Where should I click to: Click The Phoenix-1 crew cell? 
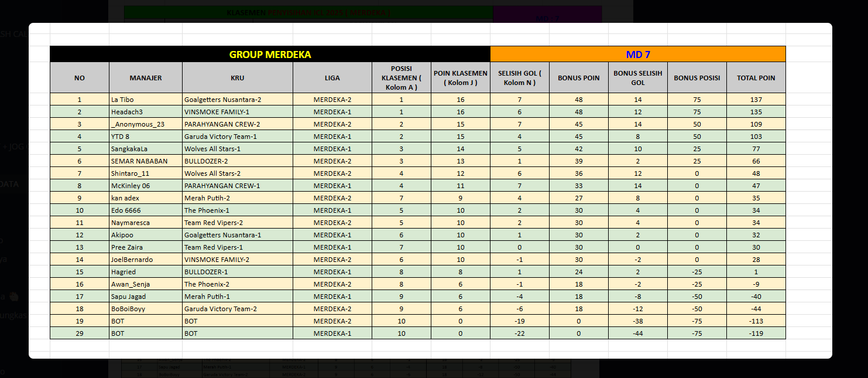pos(238,210)
